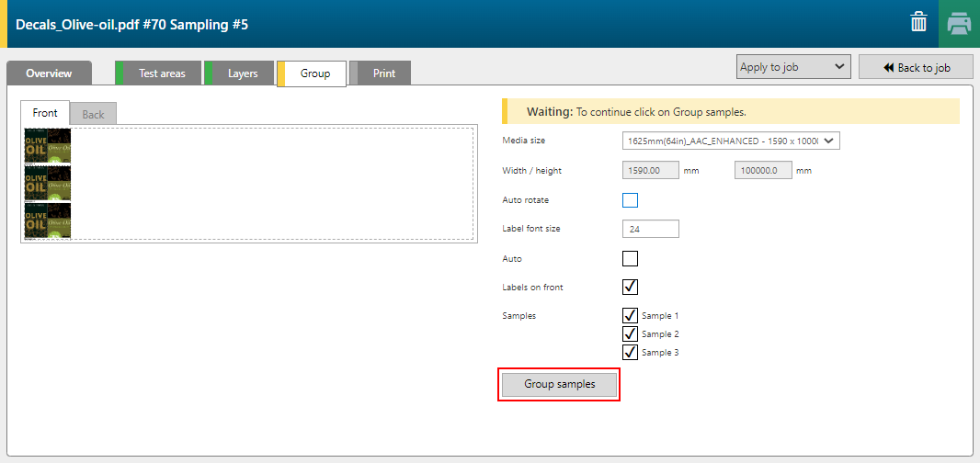Screen dimensions: 980x463
Task: Show the Back preview tab
Action: click(93, 115)
